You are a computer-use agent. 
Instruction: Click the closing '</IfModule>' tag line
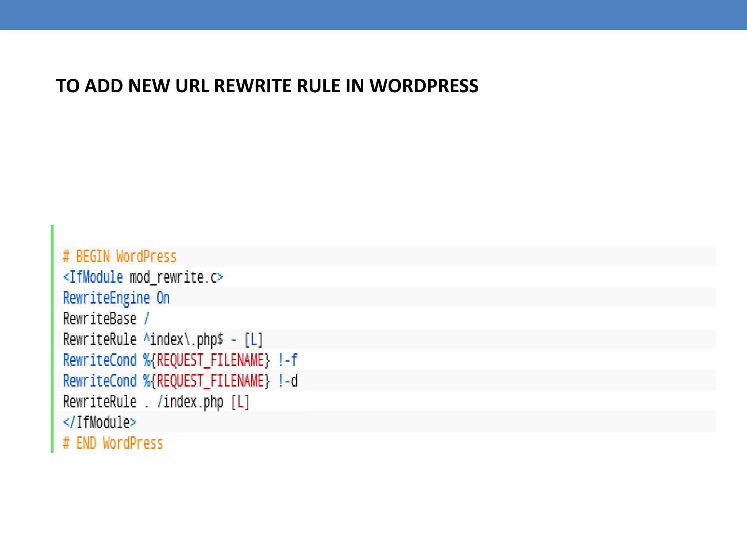coord(100,422)
